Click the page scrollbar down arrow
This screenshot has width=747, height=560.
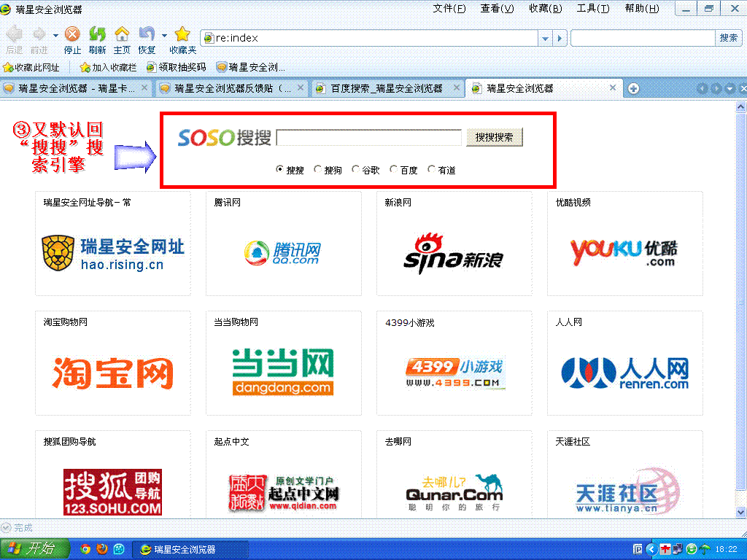(740, 513)
